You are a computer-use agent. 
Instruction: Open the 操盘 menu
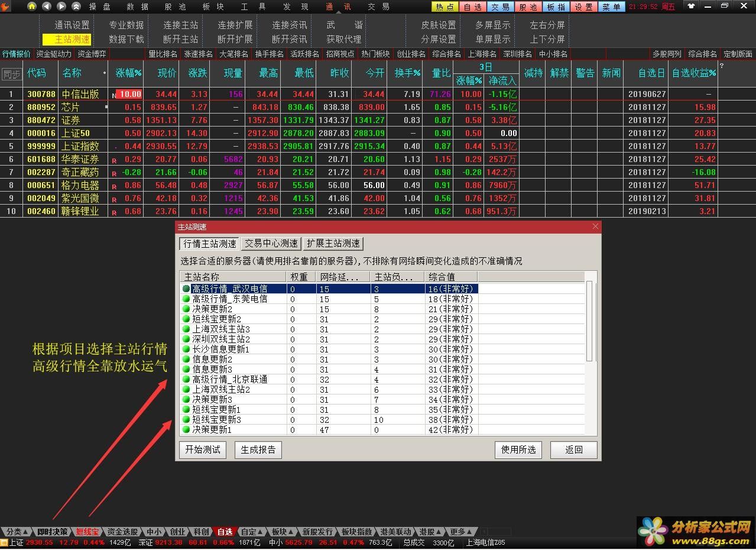(100, 7)
